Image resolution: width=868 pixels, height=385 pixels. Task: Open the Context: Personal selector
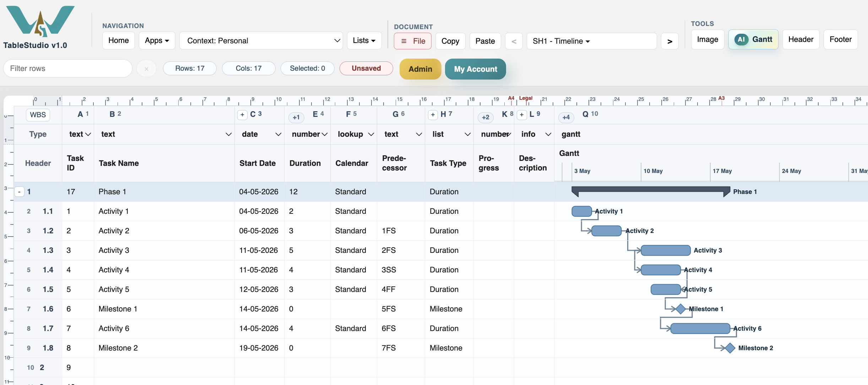pyautogui.click(x=261, y=40)
